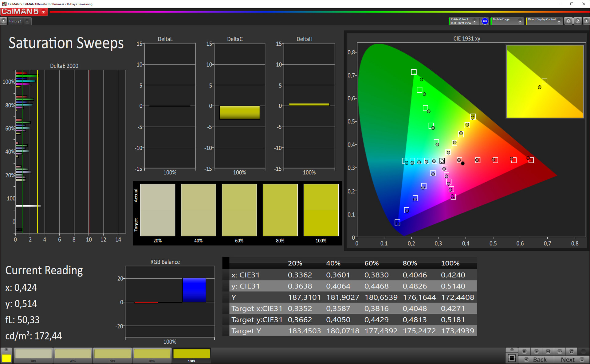Click the 80% comparison swatch in Actual/Target panel
590x364 pixels.
[x=280, y=210]
